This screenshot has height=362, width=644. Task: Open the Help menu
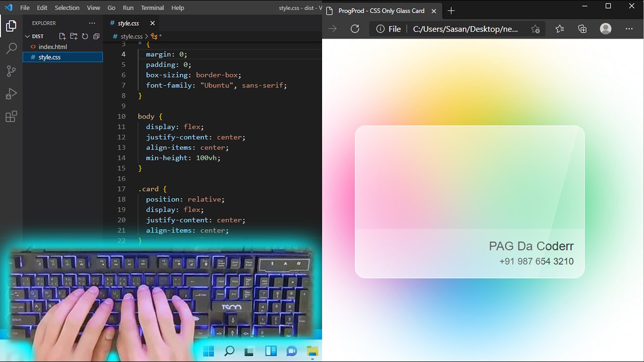pos(178,8)
